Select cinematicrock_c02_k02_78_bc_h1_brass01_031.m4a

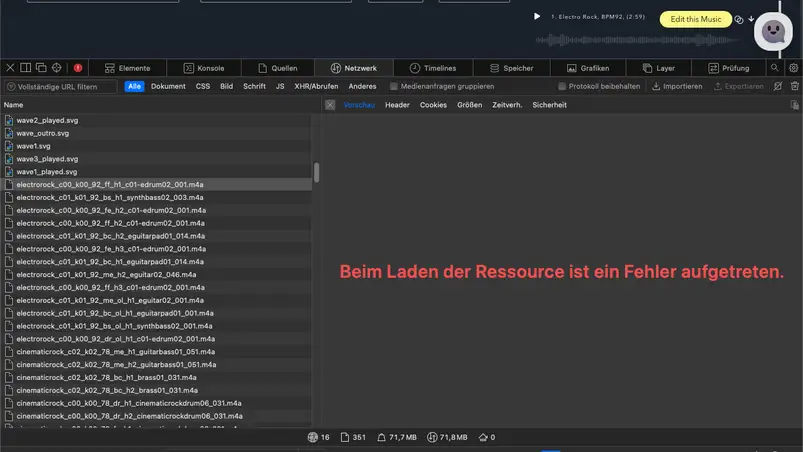156,377
